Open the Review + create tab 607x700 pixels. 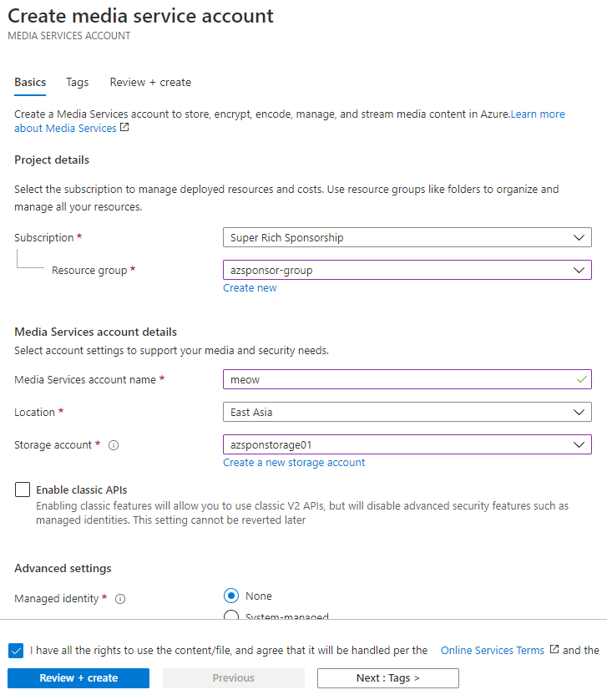(150, 83)
